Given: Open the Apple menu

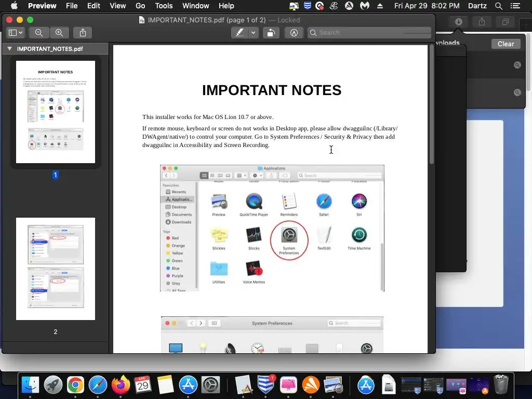Looking at the screenshot, I should [x=14, y=6].
